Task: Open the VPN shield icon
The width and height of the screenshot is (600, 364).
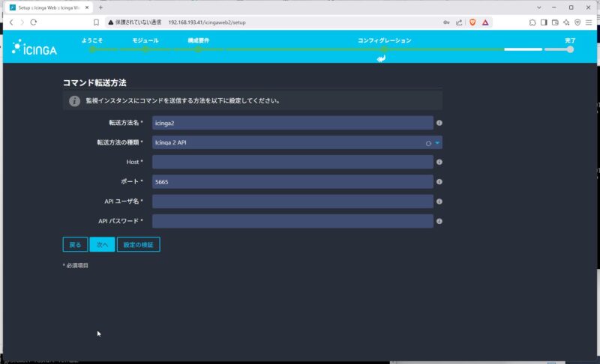Action: click(577, 22)
